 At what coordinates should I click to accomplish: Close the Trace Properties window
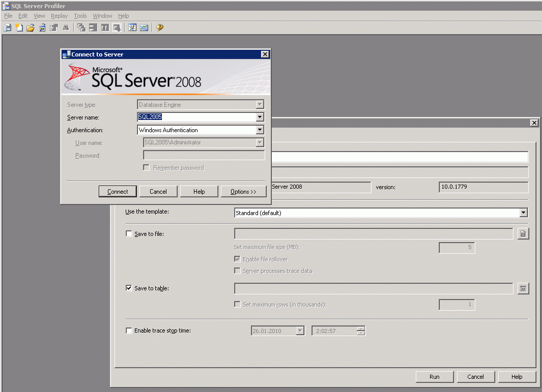(534, 123)
